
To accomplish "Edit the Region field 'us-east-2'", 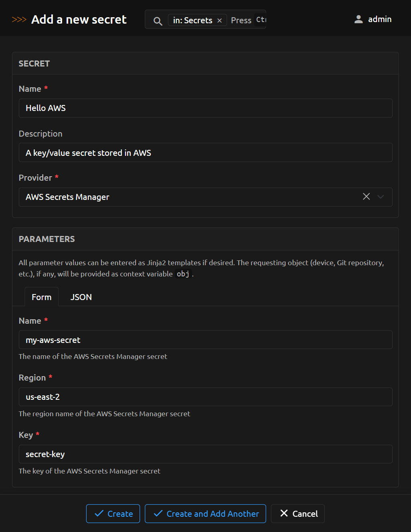I will coord(205,397).
